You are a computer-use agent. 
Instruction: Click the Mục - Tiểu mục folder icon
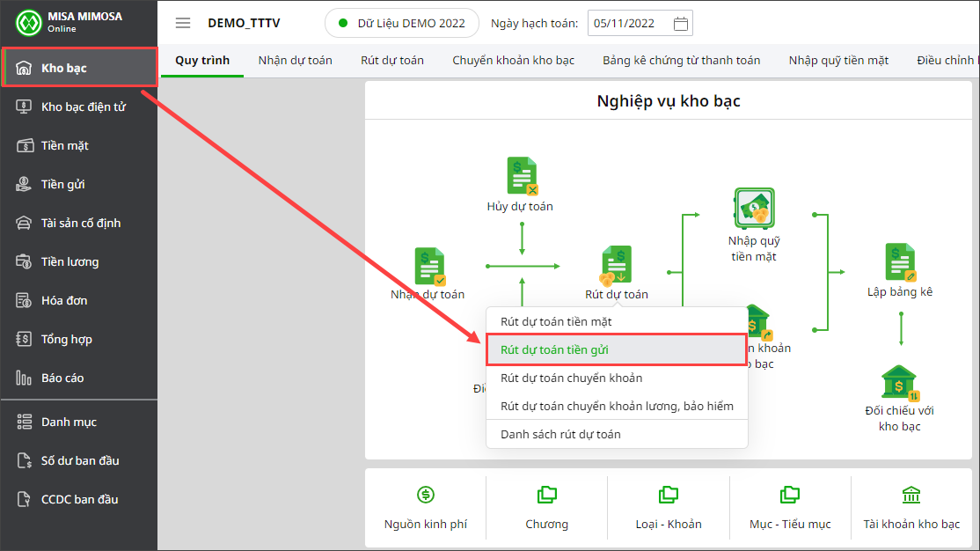790,495
